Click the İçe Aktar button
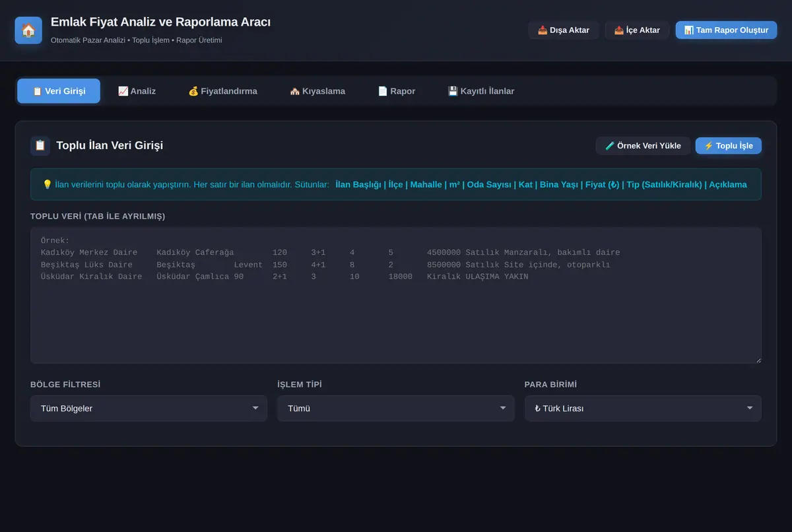Image resolution: width=792 pixels, height=532 pixels. click(637, 30)
